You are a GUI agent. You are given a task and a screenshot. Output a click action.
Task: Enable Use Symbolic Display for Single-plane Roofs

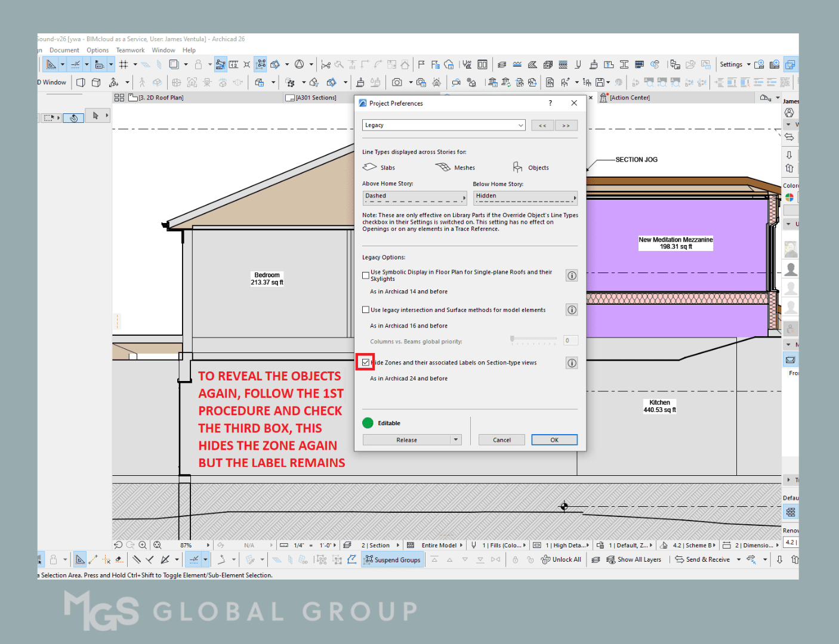click(x=366, y=275)
